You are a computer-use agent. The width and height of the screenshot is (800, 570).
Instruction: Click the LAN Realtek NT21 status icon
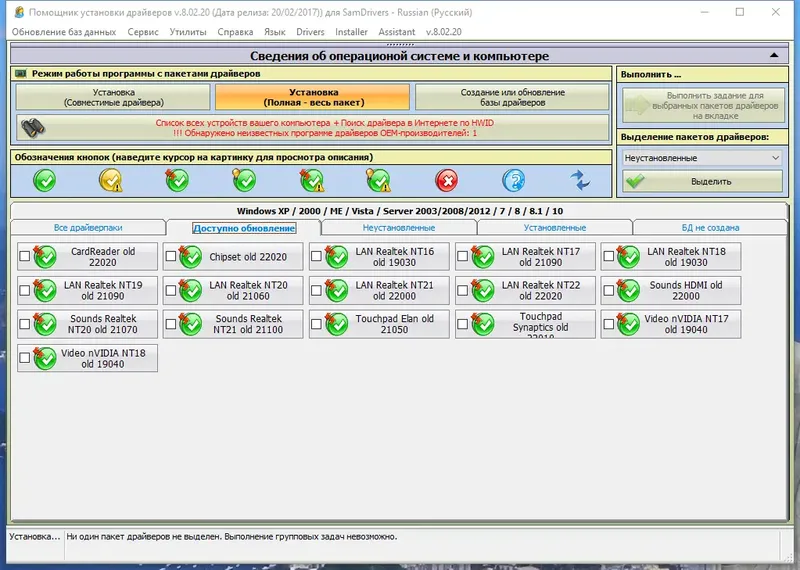[x=337, y=290]
